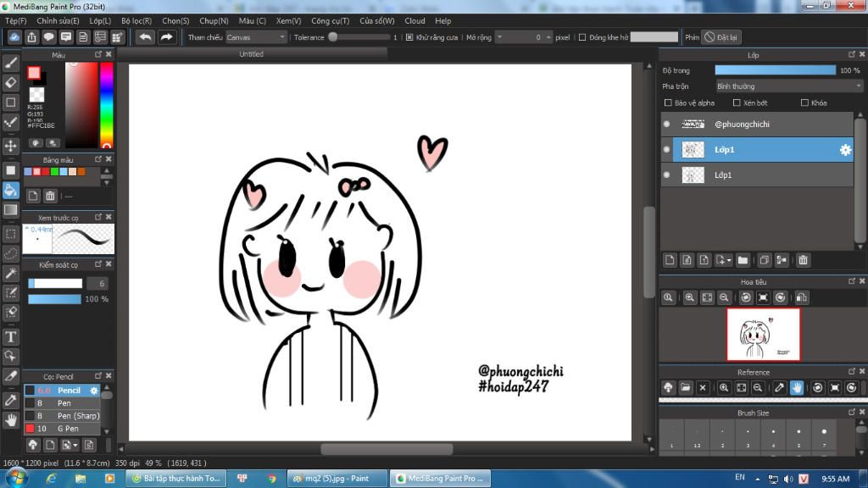Hide the @phuongchichi layer
This screenshot has width=868, height=488.
[667, 124]
